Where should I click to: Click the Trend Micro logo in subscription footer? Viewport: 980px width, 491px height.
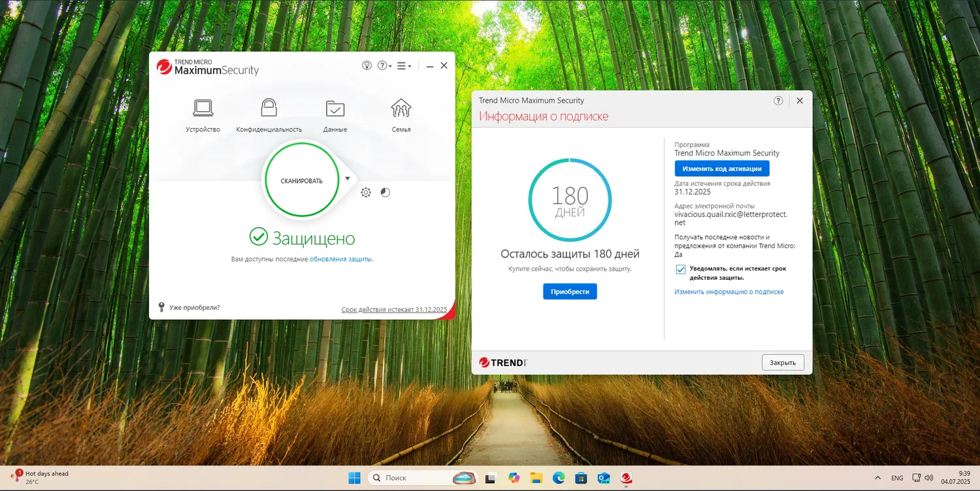[502, 362]
